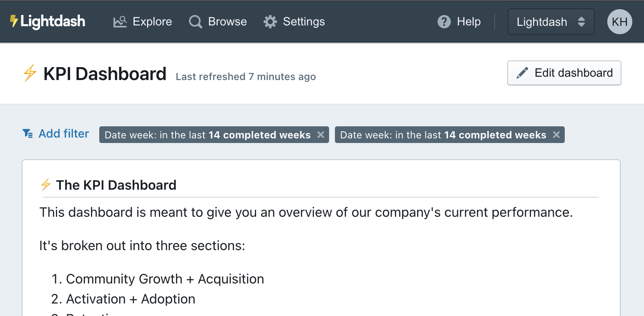Click the Settings gear icon
Viewport: 644px width, 316px height.
tap(270, 22)
